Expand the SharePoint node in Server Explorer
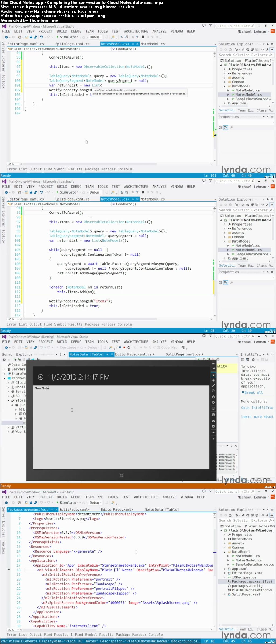Image resolution: width=276 pixels, height=644 pixels. coord(4,374)
